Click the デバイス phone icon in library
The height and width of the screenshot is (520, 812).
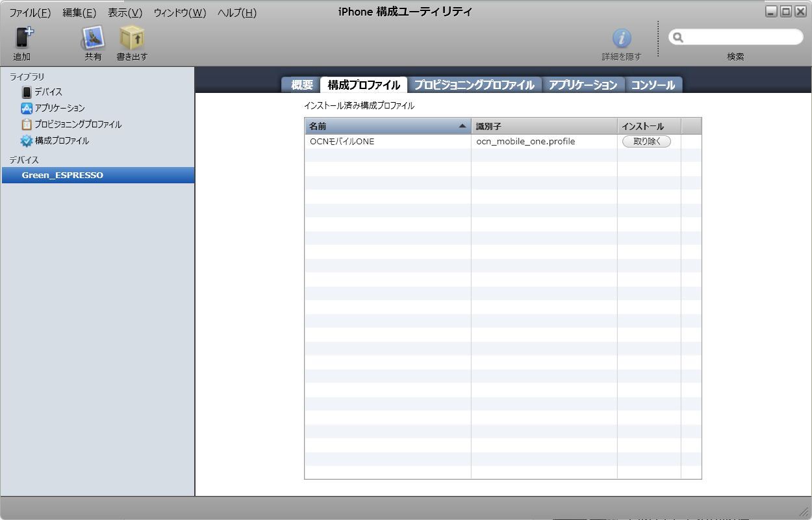click(x=27, y=92)
